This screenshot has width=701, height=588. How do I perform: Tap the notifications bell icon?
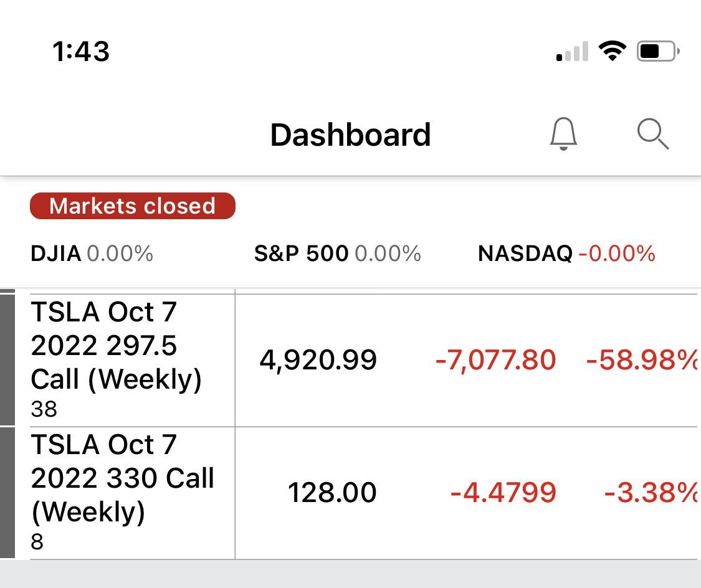563,134
